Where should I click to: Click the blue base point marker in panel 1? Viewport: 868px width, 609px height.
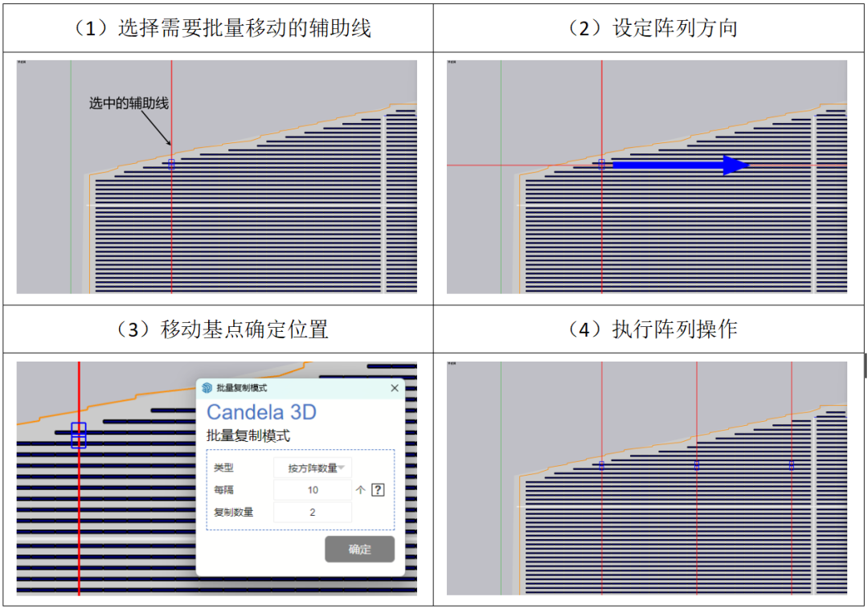(172, 164)
